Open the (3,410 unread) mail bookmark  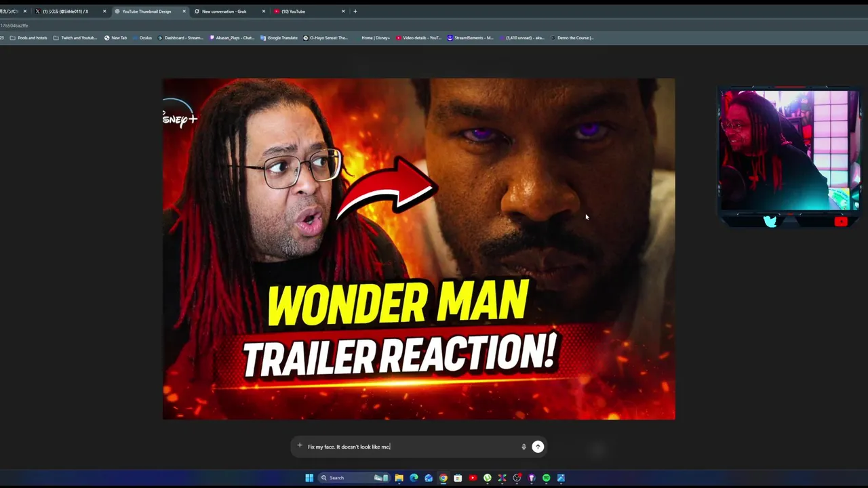522,38
